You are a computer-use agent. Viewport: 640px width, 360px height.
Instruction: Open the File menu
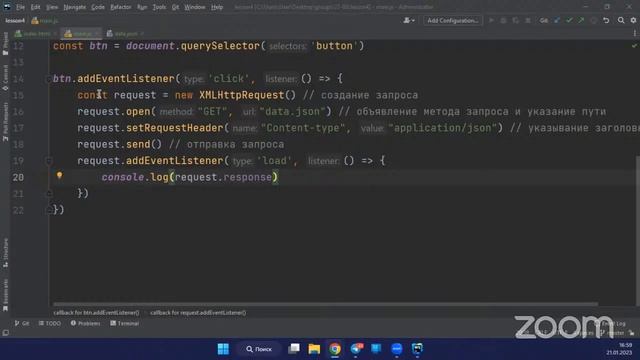tap(20, 7)
